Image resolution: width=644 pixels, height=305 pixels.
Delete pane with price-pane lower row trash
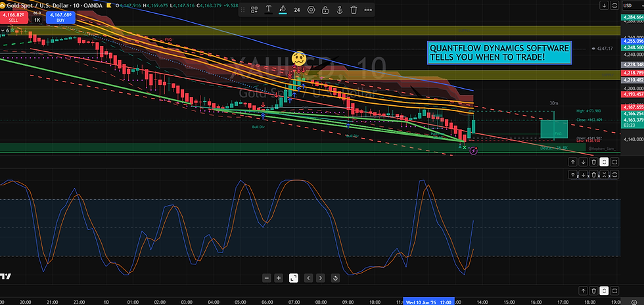(593, 162)
